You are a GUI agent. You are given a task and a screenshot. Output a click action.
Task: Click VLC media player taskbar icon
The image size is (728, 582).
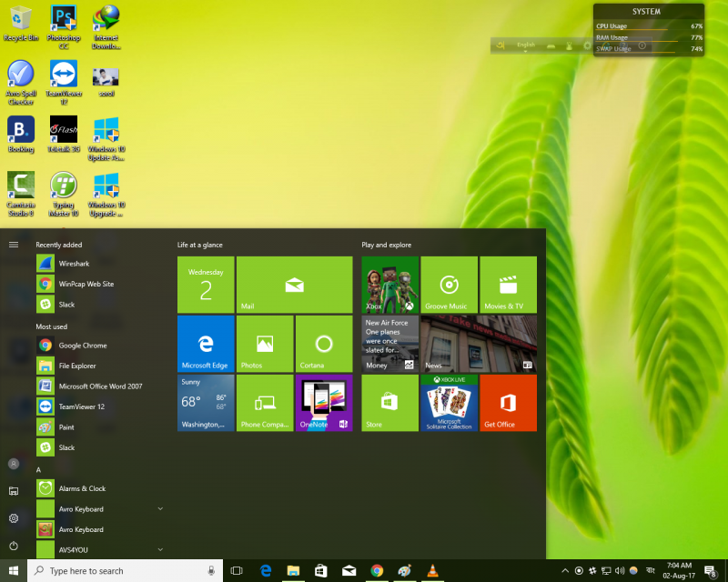coord(432,571)
